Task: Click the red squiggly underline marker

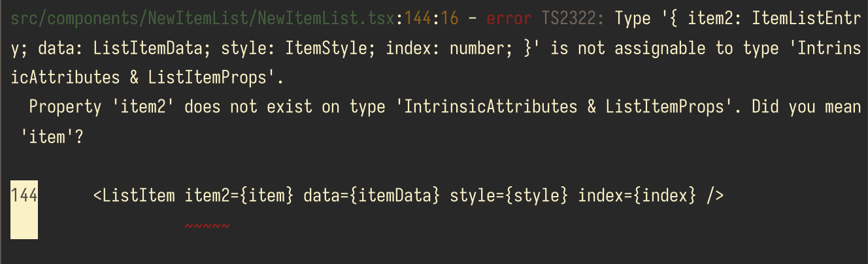Action: click(x=207, y=226)
